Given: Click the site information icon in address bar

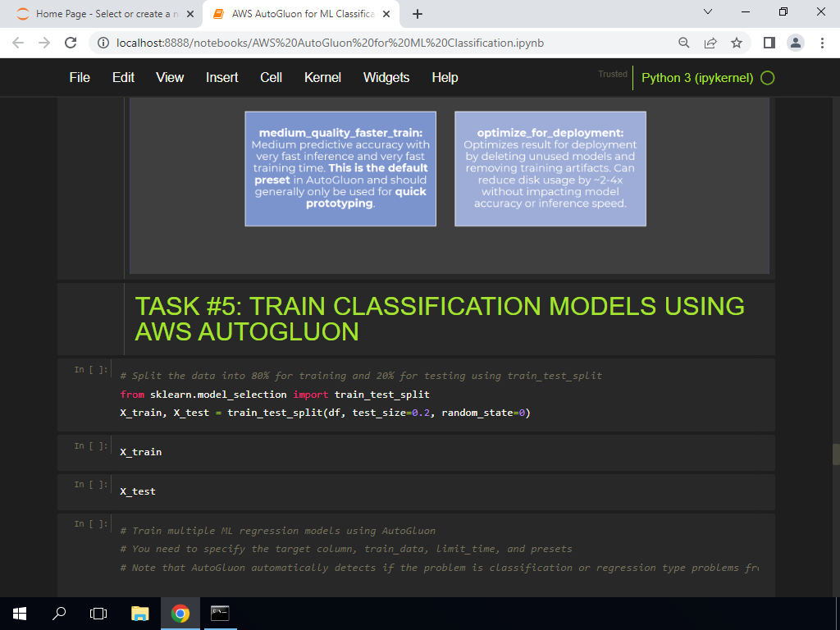Looking at the screenshot, I should (x=103, y=43).
